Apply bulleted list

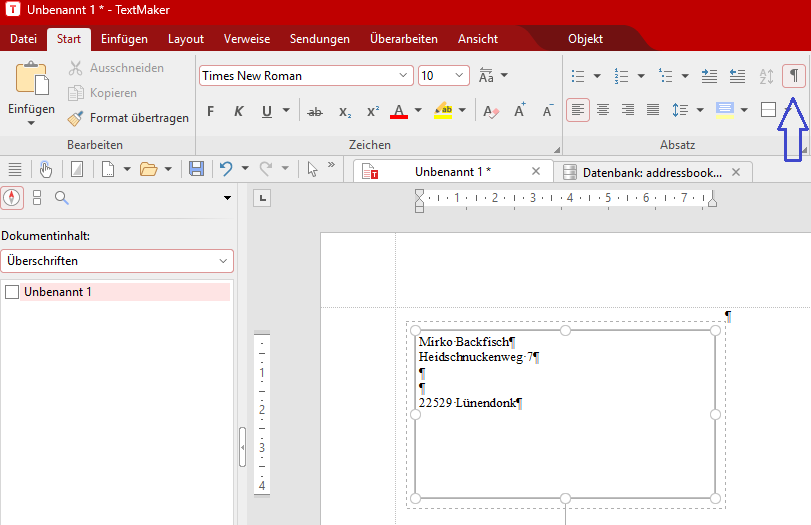[578, 76]
